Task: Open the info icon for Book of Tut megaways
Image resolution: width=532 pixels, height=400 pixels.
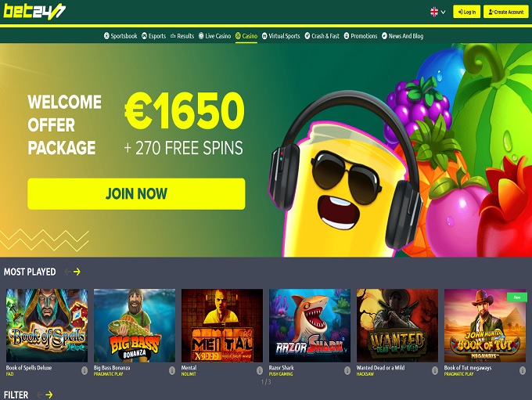Action: click(x=522, y=370)
